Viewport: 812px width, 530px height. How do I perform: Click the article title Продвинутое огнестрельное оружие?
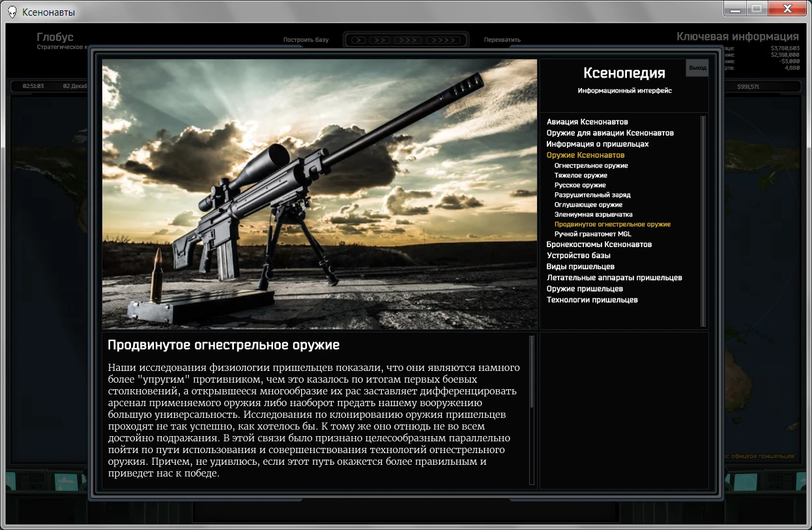[x=224, y=345]
